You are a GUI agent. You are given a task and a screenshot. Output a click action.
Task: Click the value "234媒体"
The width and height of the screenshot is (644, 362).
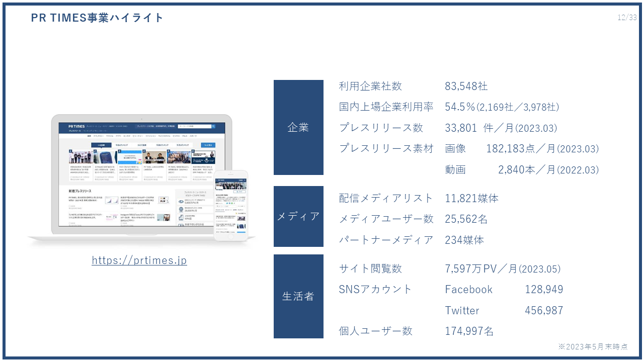point(464,240)
